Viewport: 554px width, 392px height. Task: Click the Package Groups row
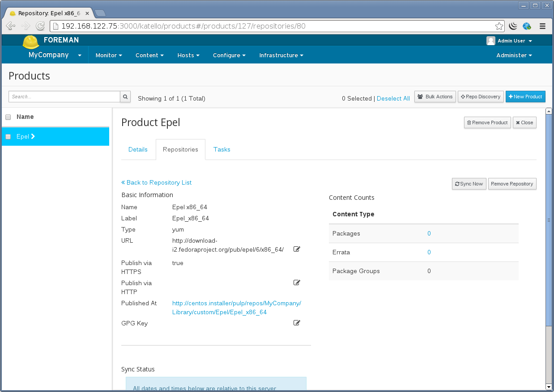click(x=423, y=271)
